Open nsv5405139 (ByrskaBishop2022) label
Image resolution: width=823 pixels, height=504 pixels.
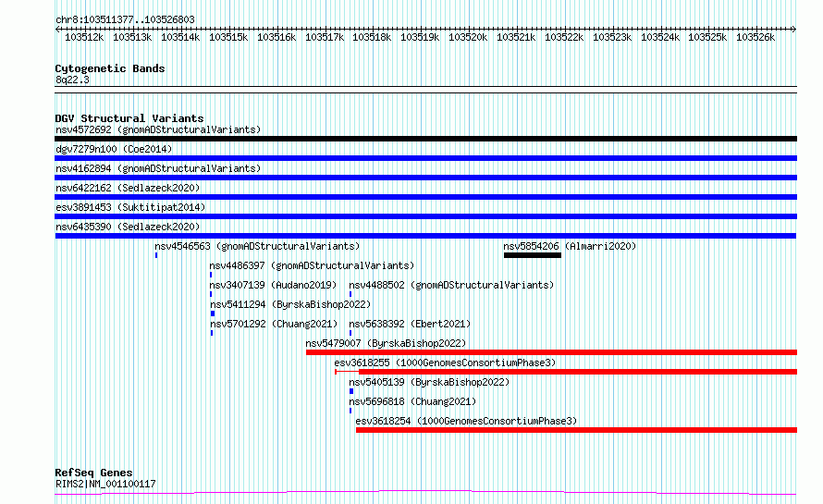click(x=429, y=382)
